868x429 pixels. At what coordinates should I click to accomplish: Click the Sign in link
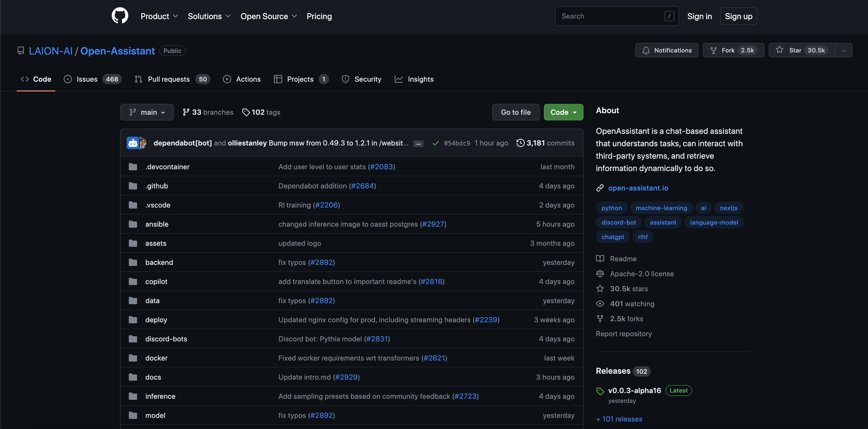coord(700,16)
